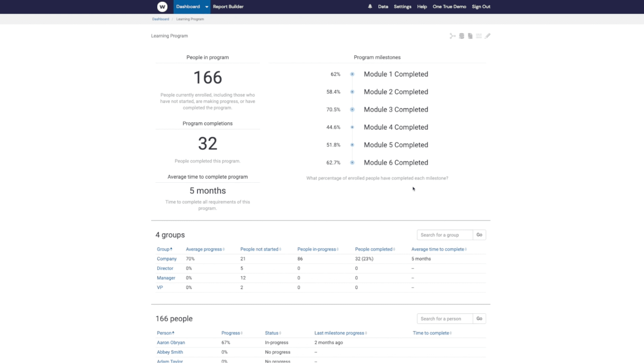This screenshot has height=363, width=644.
Task: Click the Search for a person field
Action: (445, 319)
